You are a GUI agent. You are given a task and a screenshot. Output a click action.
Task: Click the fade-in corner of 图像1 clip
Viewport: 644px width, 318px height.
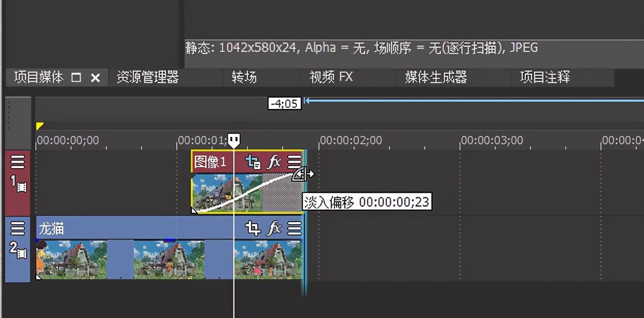pos(194,210)
